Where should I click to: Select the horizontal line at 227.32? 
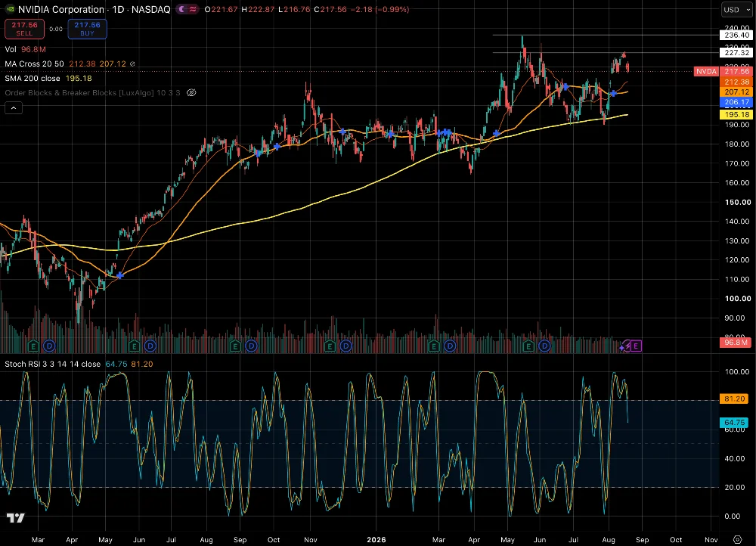[605, 53]
